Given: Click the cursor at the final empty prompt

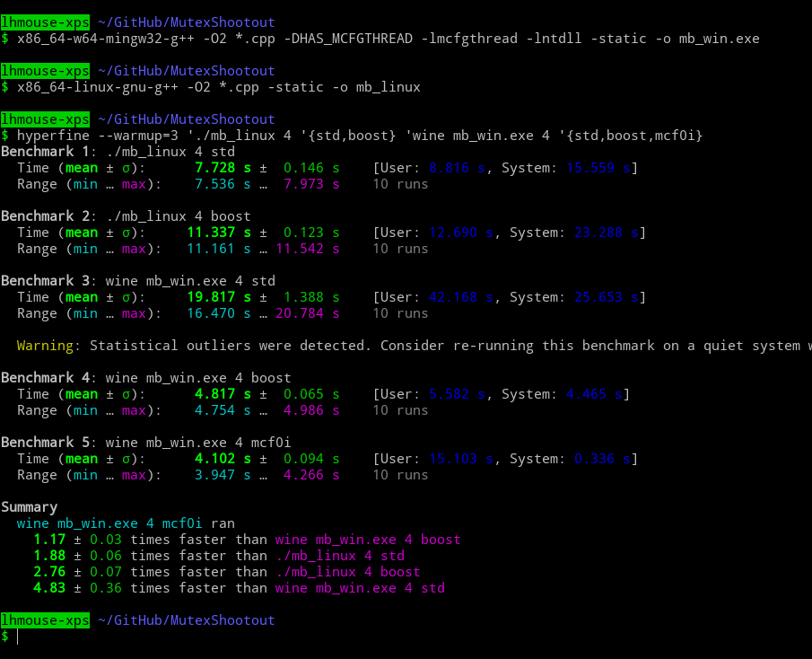Looking at the screenshot, I should [x=18, y=637].
